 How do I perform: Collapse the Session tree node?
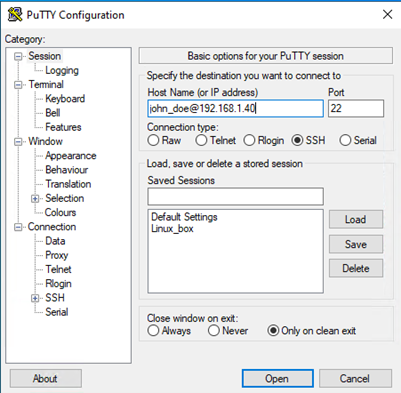pos(18,56)
